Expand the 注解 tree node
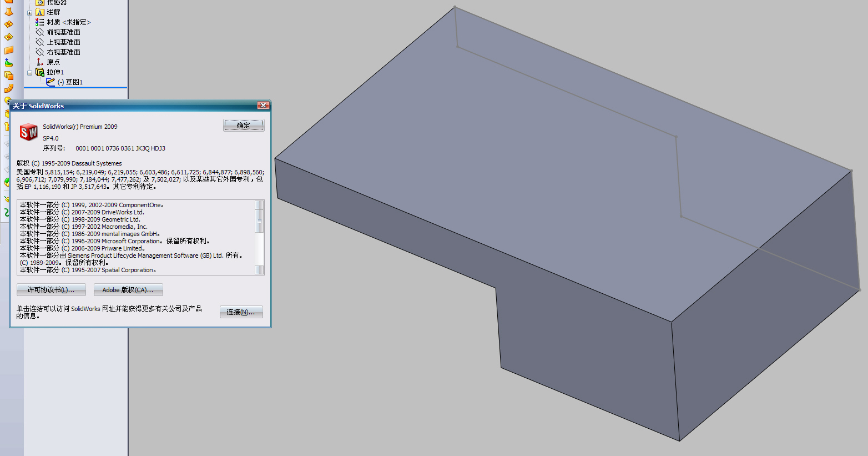This screenshot has height=456, width=868. pyautogui.click(x=30, y=12)
